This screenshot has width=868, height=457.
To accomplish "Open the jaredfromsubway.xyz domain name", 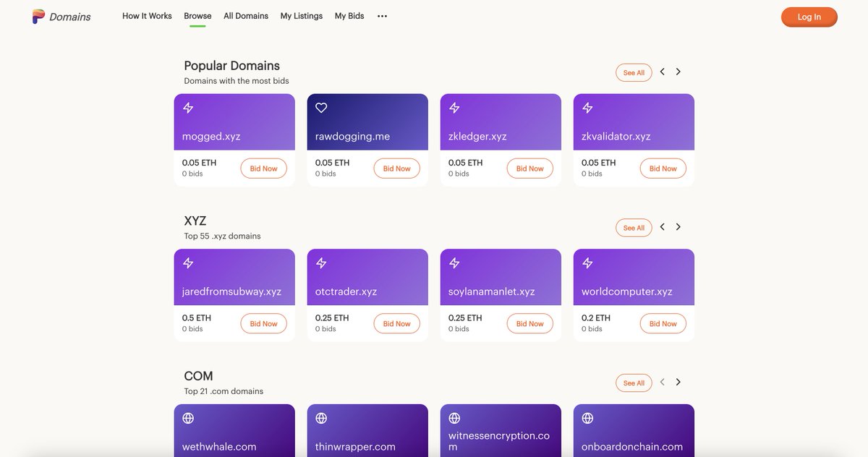I will [231, 291].
